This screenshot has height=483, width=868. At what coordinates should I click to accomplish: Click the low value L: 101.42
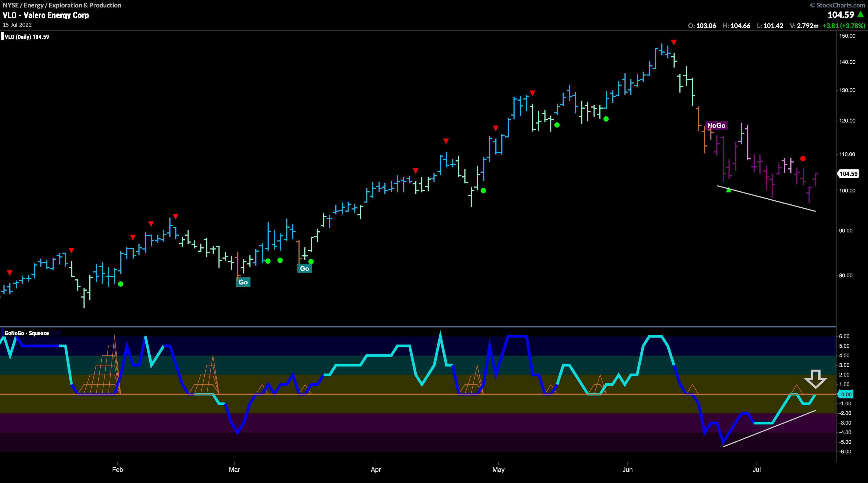[x=770, y=26]
